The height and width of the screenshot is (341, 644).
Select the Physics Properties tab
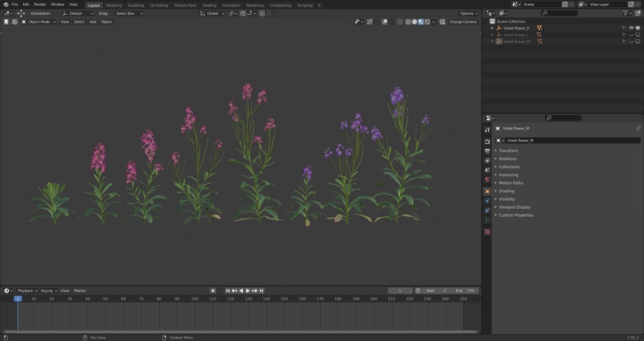tap(487, 201)
